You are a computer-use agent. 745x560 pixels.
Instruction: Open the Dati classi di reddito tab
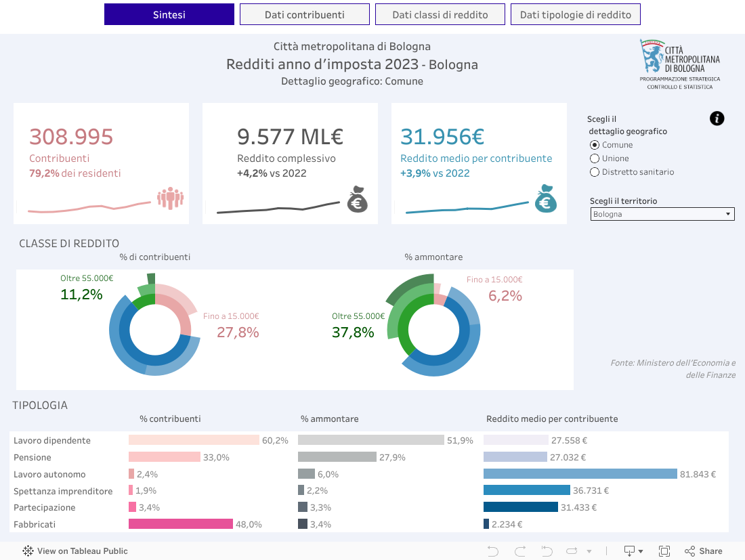440,14
